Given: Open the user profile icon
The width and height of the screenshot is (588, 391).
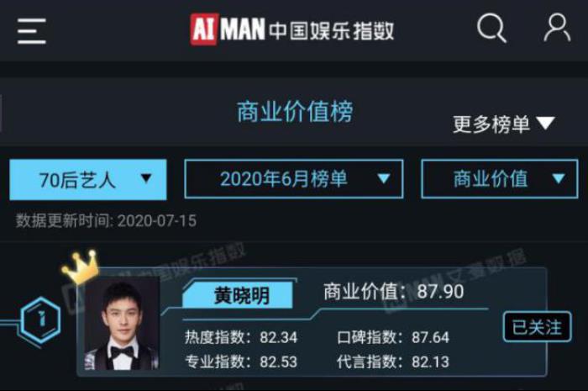Looking at the screenshot, I should click(558, 28).
